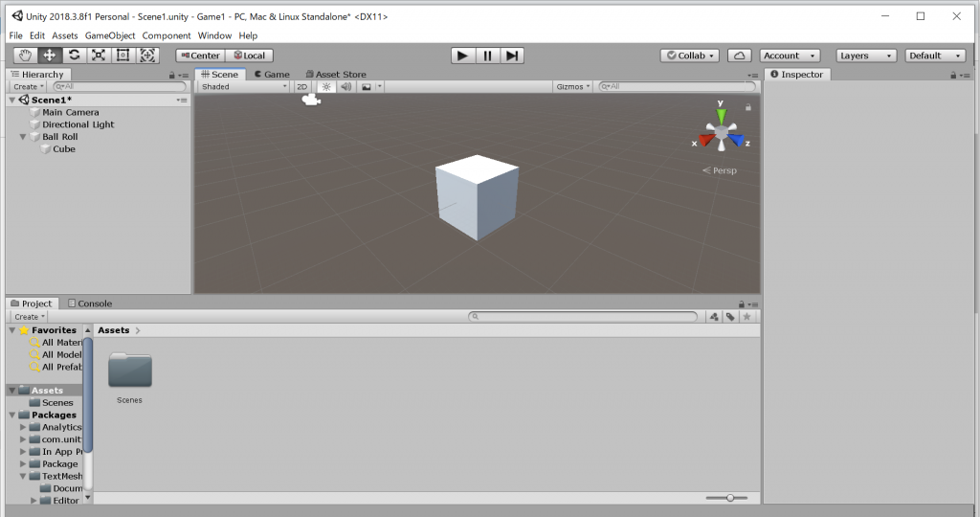Click the save search star icon
Viewport: 980px width, 517px height.
[x=746, y=317]
